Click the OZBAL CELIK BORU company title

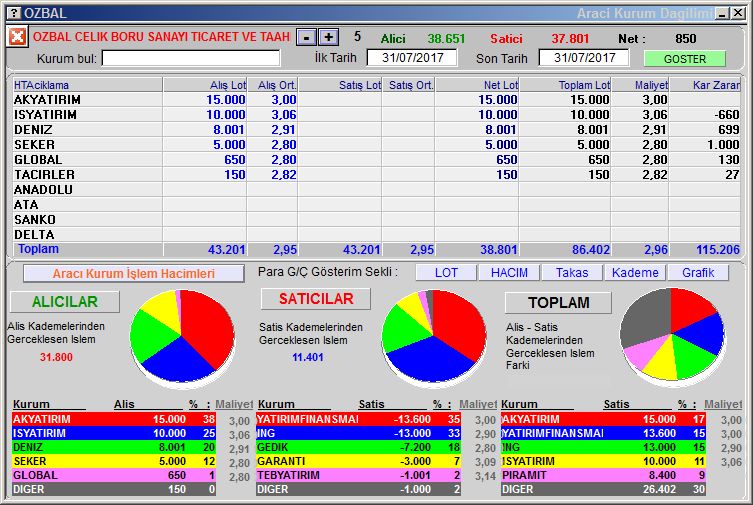coord(161,37)
